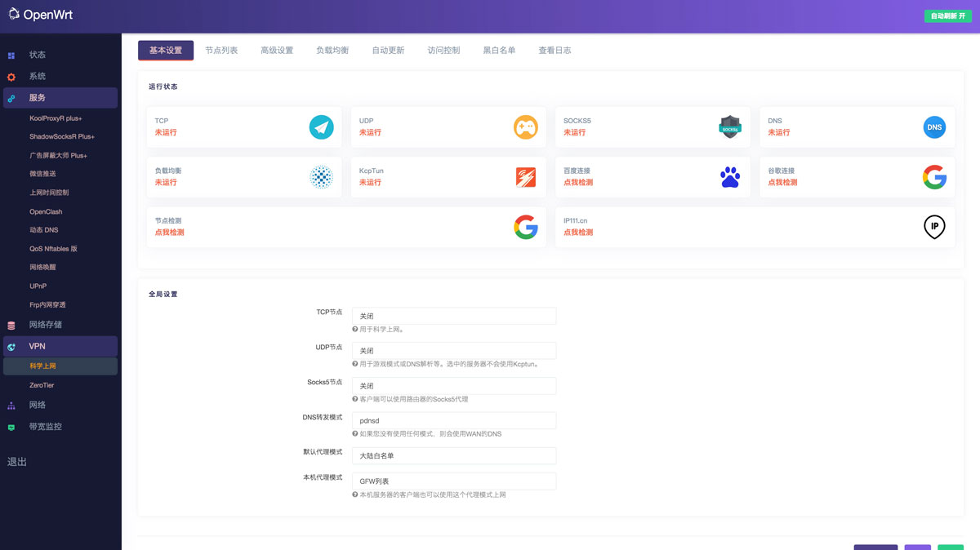Viewport: 980px width, 550px height.
Task: Click the UDP game controller icon
Action: click(525, 127)
